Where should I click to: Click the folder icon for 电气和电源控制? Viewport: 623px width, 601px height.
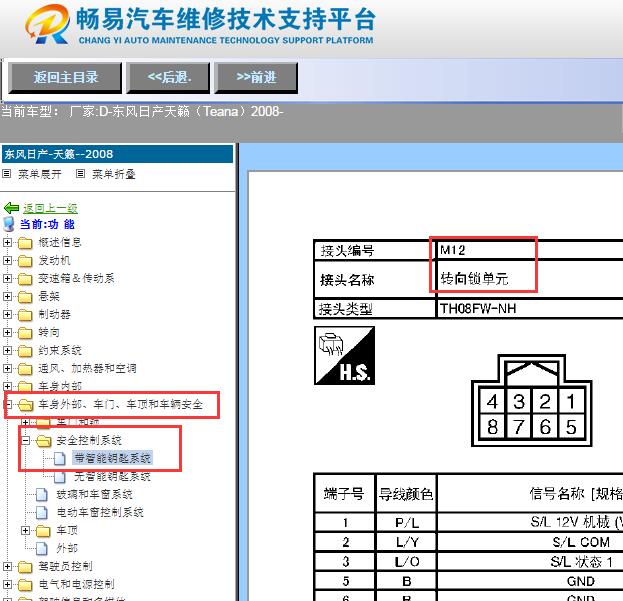tap(25, 585)
